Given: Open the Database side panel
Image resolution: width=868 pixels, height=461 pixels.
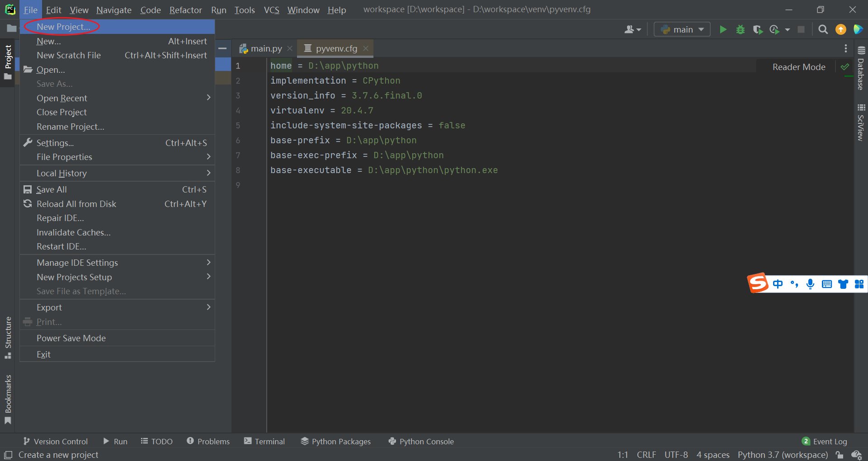Looking at the screenshot, I should pyautogui.click(x=861, y=68).
